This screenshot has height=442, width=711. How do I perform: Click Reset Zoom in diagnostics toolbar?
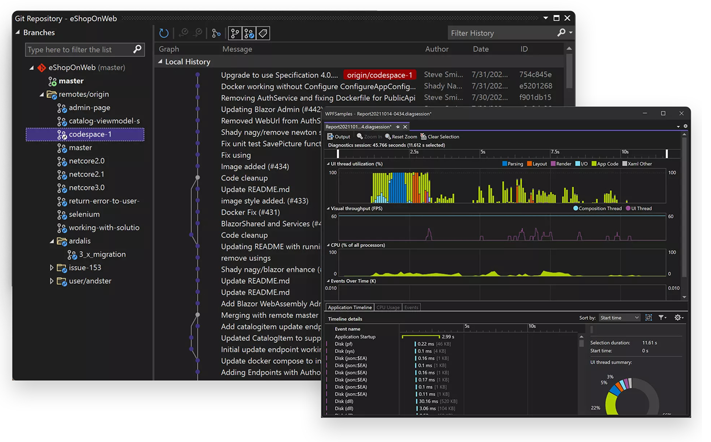click(401, 136)
